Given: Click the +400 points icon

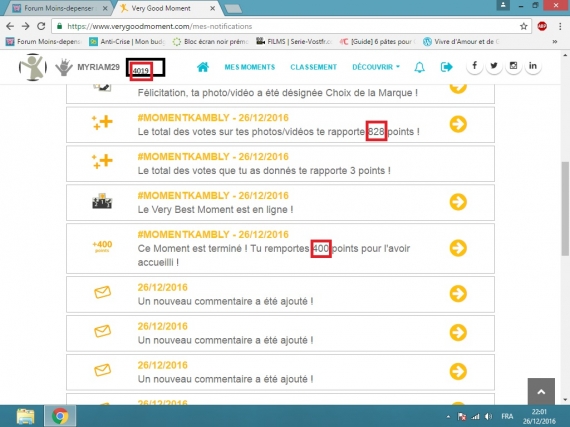Looking at the screenshot, I should 102,246.
